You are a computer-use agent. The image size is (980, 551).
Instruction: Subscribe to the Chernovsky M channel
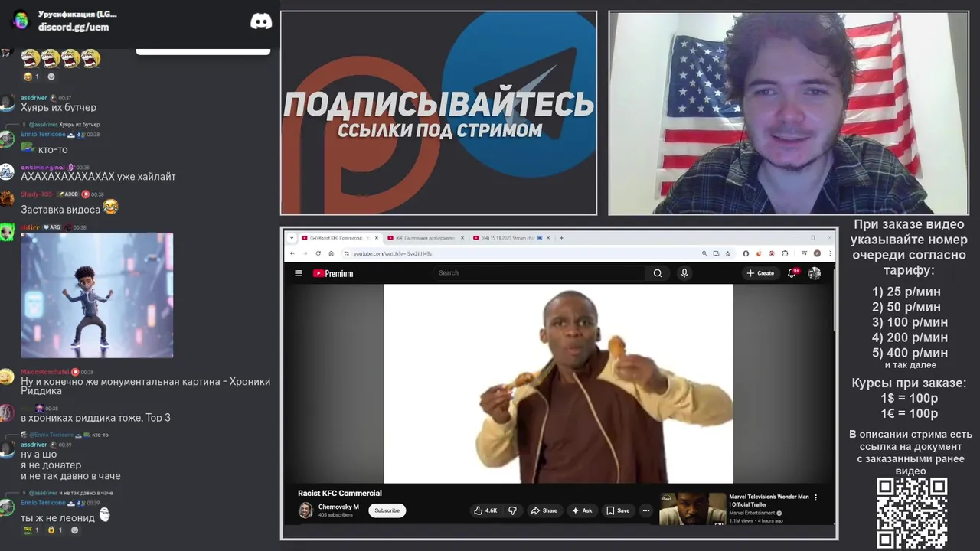(x=387, y=510)
